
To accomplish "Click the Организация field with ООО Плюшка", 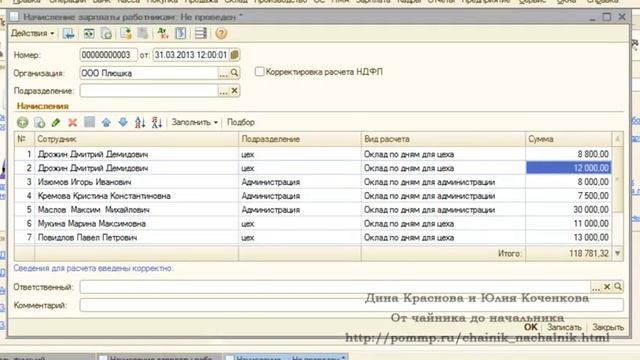I will 149,73.
